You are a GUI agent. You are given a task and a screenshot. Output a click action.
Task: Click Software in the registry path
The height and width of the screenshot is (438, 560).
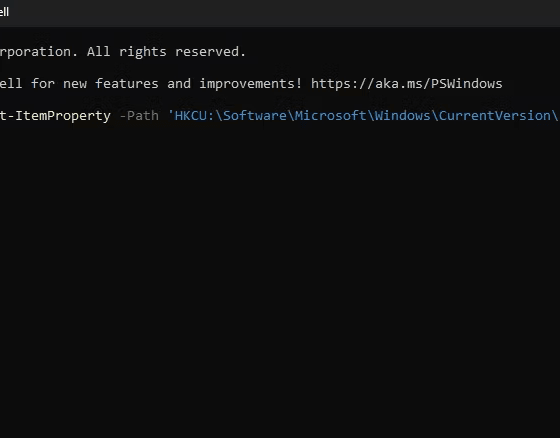pyautogui.click(x=255, y=116)
